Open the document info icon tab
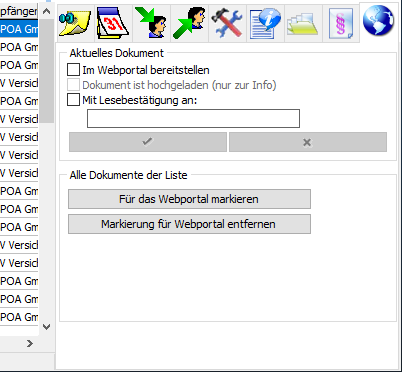 pyautogui.click(x=265, y=23)
